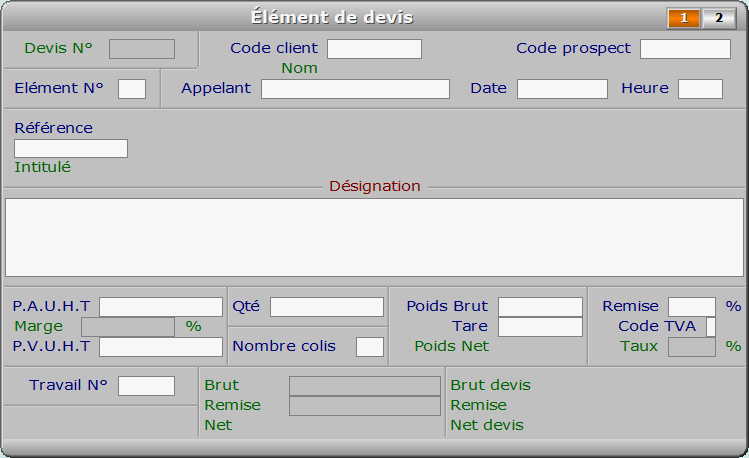749x458 pixels.
Task: Select the P.V.U.H.T price field
Action: [x=161, y=347]
